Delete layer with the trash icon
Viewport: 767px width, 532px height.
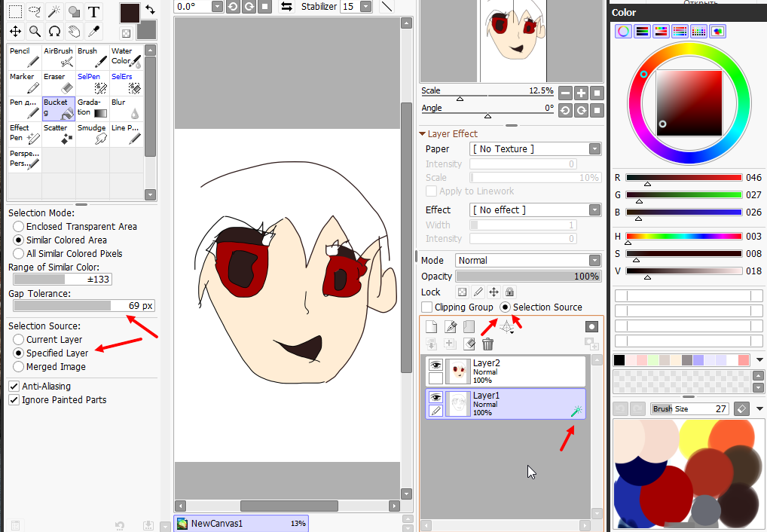pyautogui.click(x=487, y=344)
